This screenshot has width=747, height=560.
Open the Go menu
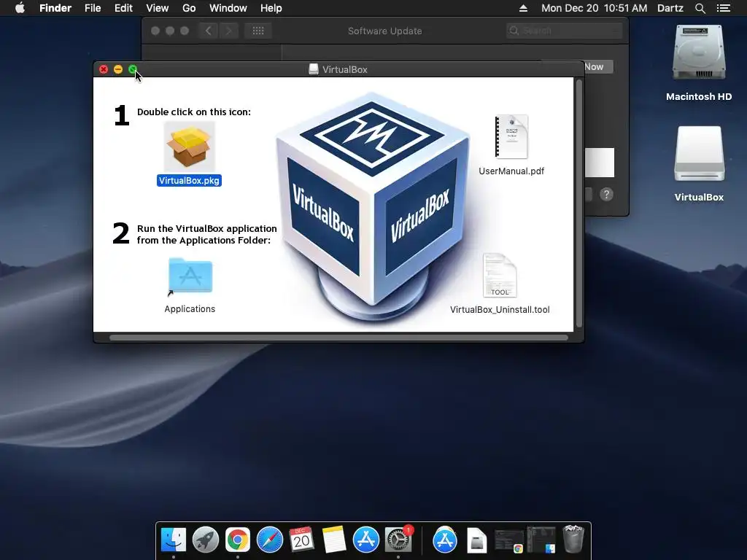point(189,8)
